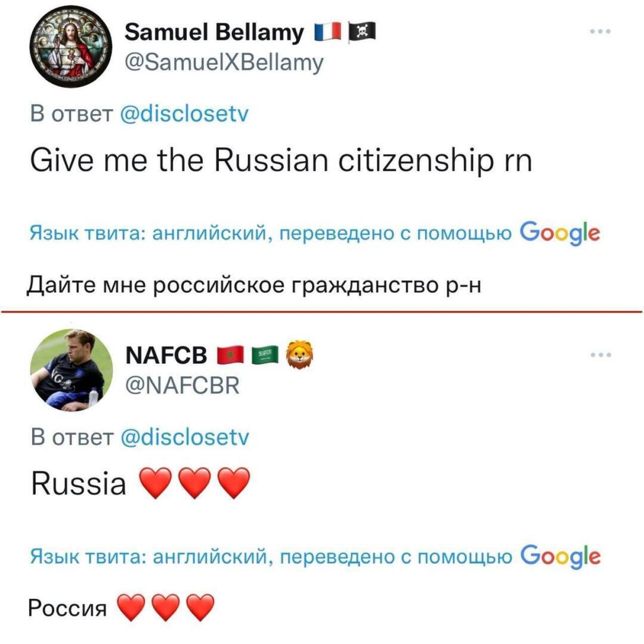Open Samuel Bellamy's profile picture

point(72,45)
